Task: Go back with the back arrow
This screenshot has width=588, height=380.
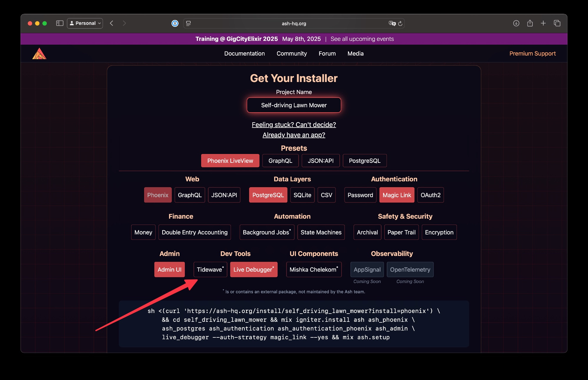Action: point(111,23)
